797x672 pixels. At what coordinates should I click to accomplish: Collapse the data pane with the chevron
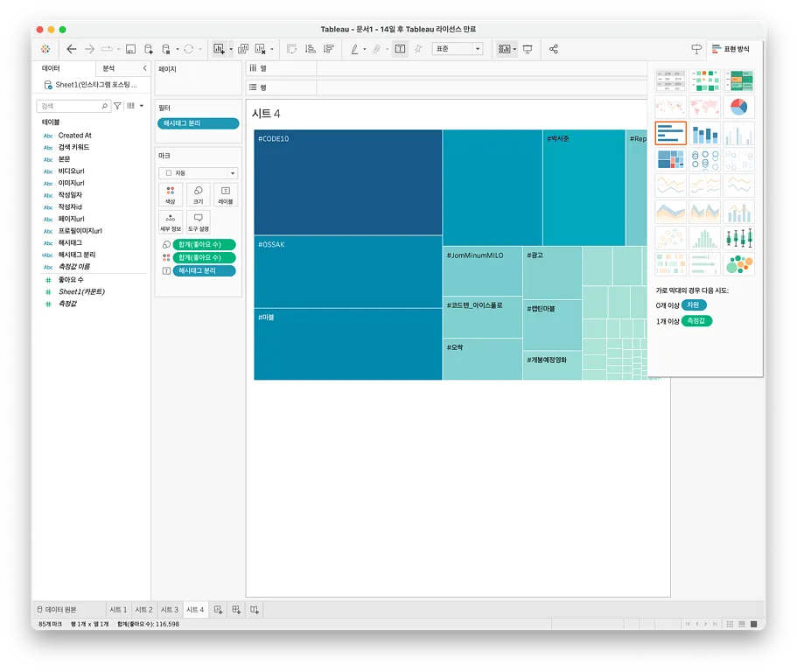click(144, 67)
